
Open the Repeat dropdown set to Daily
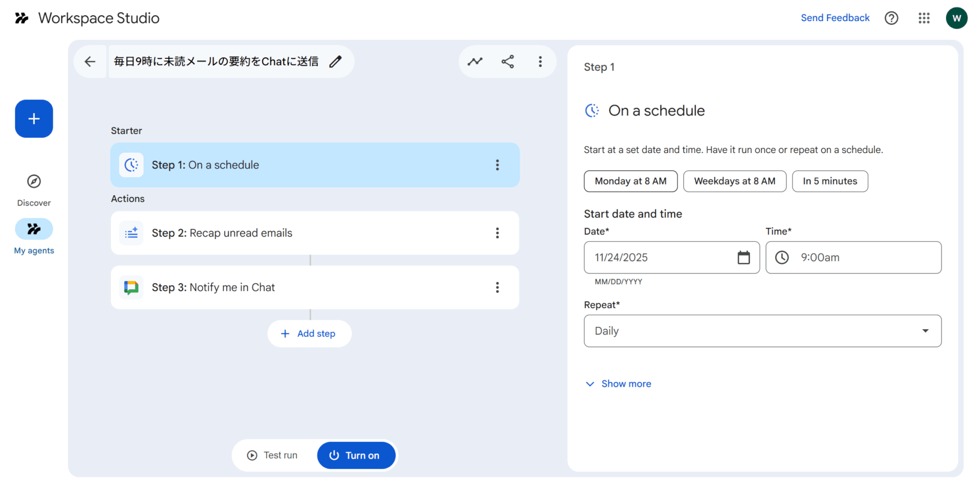tap(762, 331)
